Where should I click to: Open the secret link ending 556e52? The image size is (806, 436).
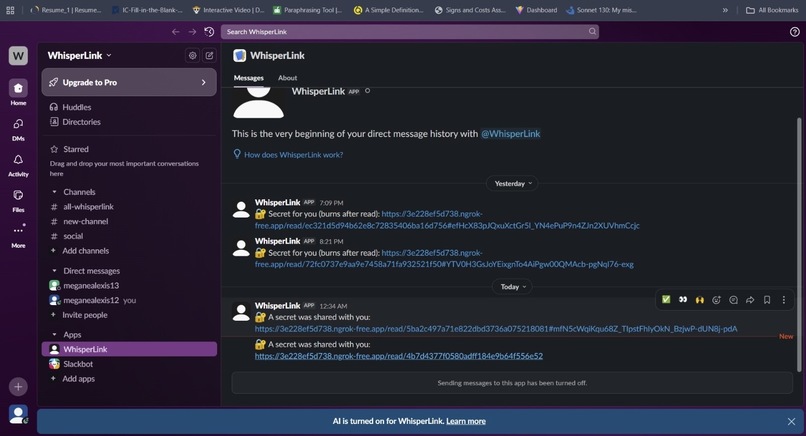pos(399,356)
